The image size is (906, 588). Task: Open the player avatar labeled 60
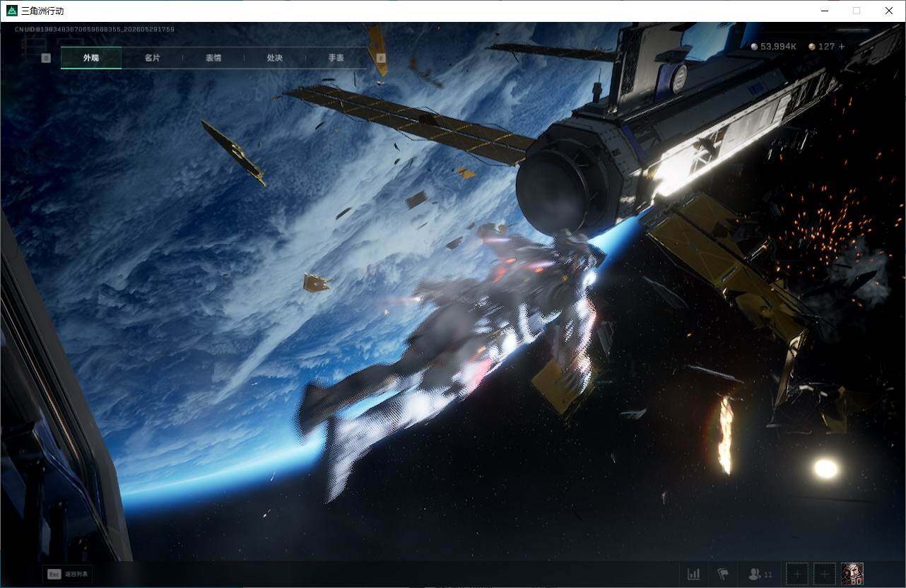[852, 574]
